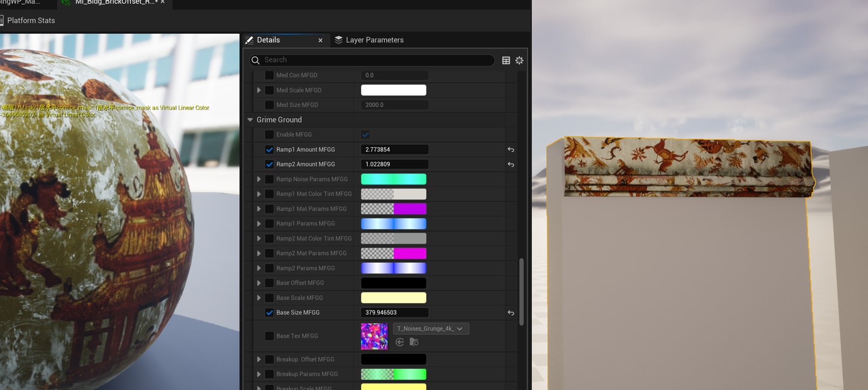Enable Med Con MFGD override checkbox
The height and width of the screenshot is (390, 868).
[x=269, y=75]
